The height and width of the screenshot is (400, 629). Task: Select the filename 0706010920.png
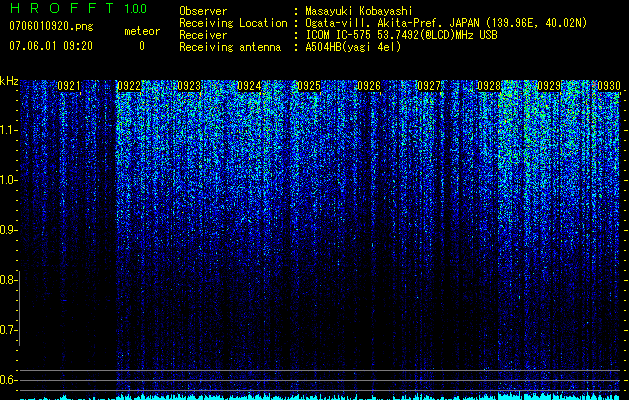coord(51,26)
